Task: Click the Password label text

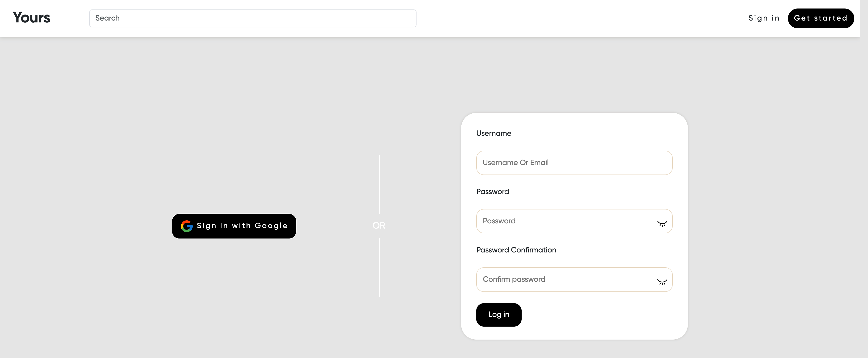Action: pyautogui.click(x=492, y=192)
